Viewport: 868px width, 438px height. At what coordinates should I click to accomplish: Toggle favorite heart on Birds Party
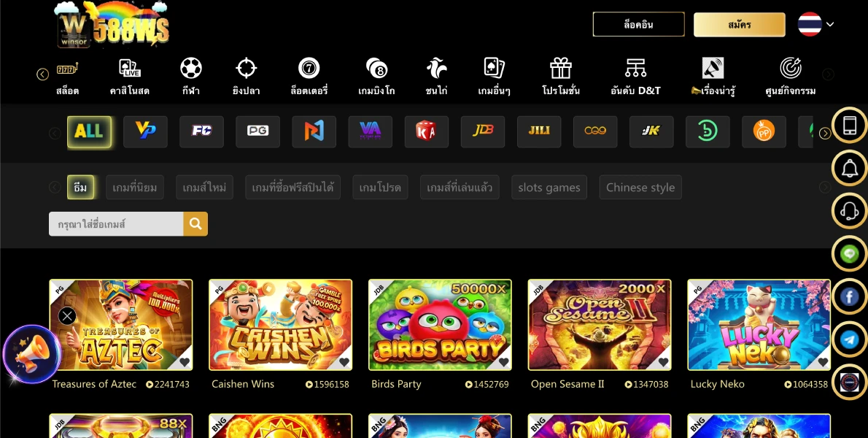tap(503, 362)
